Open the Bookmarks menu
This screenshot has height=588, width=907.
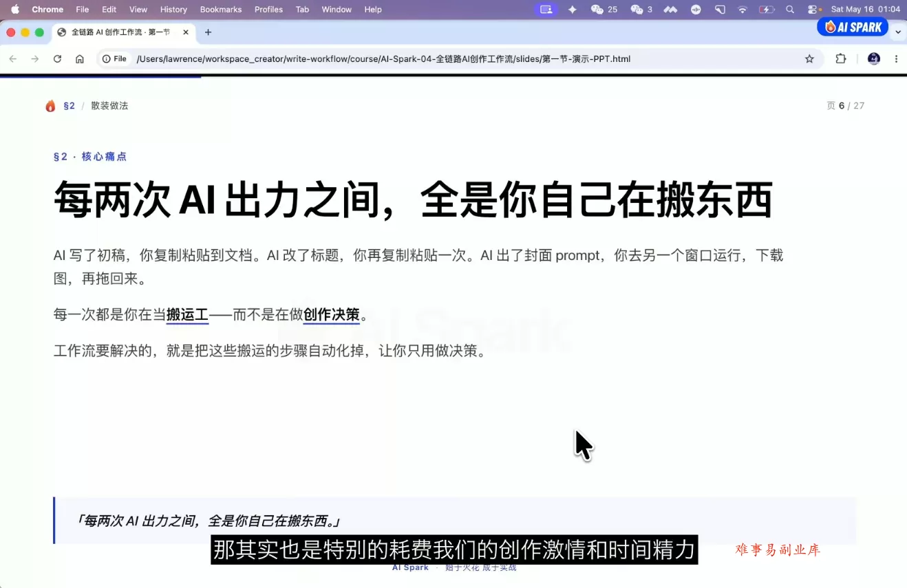[x=221, y=9]
